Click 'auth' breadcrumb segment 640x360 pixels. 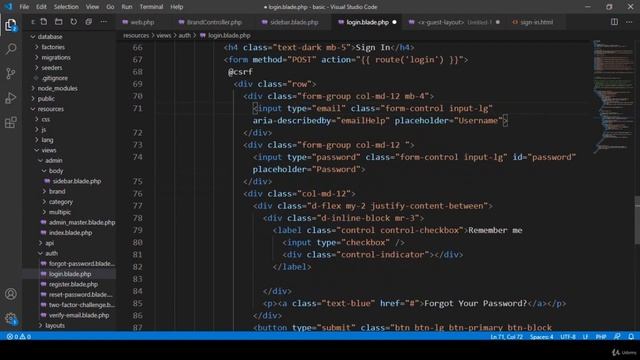pyautogui.click(x=184, y=36)
